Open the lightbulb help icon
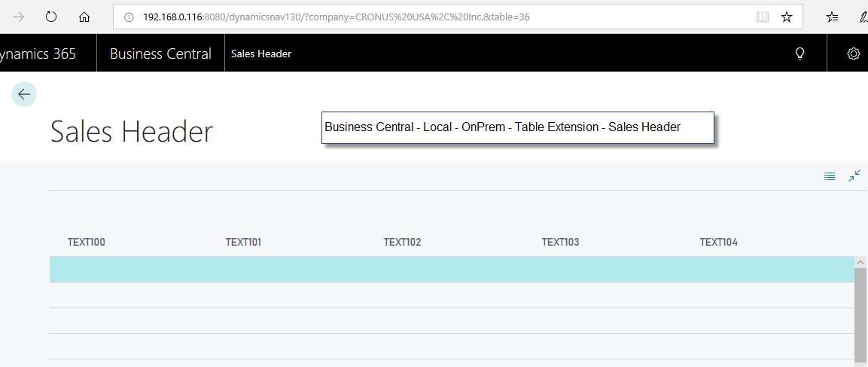The image size is (868, 367). (x=800, y=54)
